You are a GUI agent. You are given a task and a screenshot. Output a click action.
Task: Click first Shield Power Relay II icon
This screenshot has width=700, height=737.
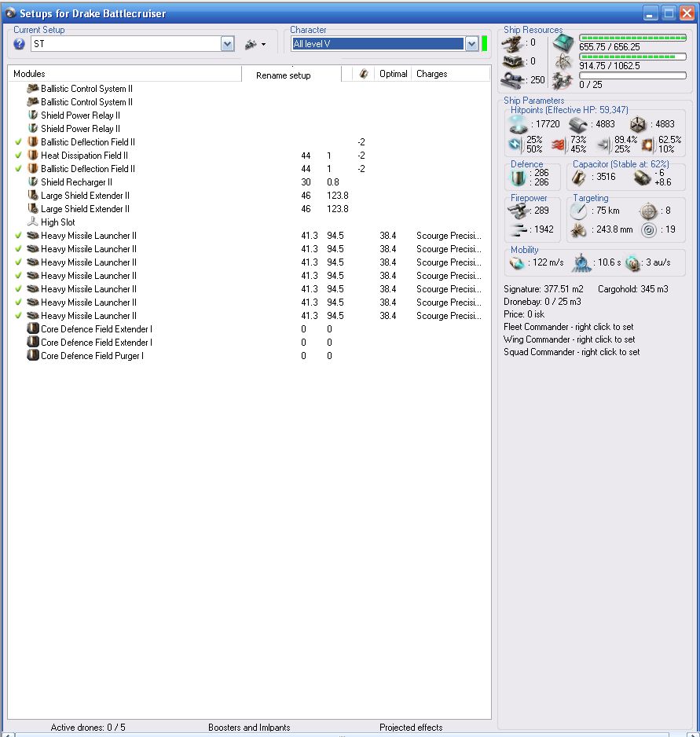click(x=33, y=115)
